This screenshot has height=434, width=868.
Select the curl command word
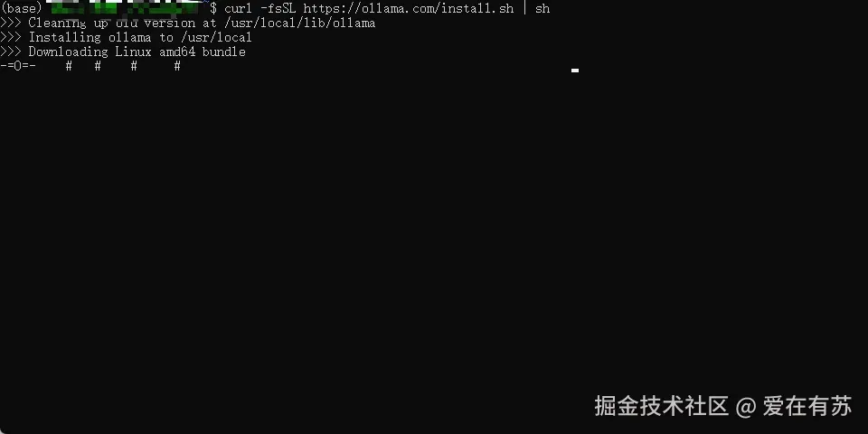(238, 8)
